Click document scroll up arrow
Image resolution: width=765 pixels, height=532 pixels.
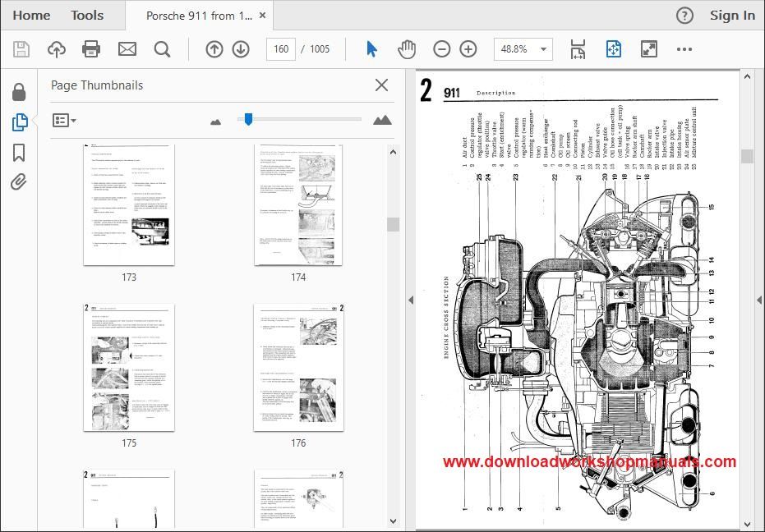[x=747, y=76]
